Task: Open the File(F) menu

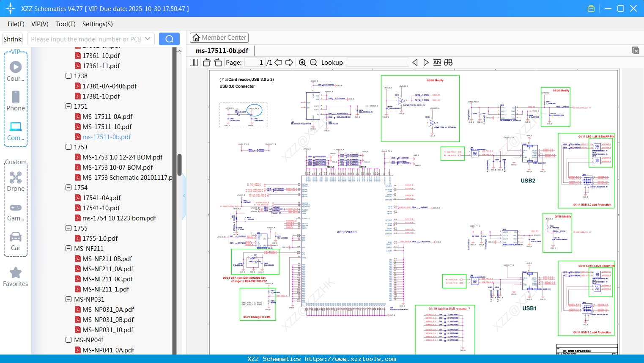Action: [x=16, y=24]
